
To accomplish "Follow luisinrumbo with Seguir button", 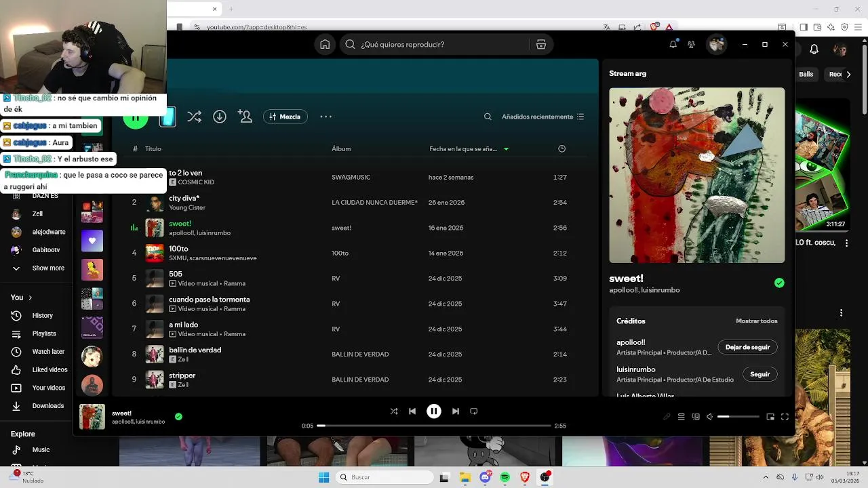I will click(759, 374).
